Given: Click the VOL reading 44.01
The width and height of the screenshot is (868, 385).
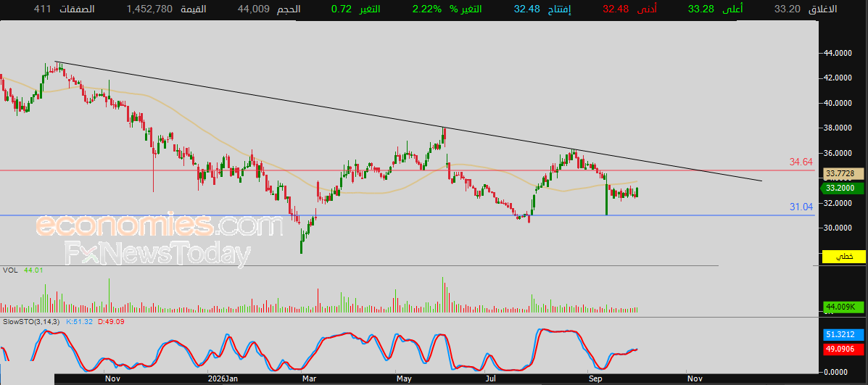Looking at the screenshot, I should (34, 270).
